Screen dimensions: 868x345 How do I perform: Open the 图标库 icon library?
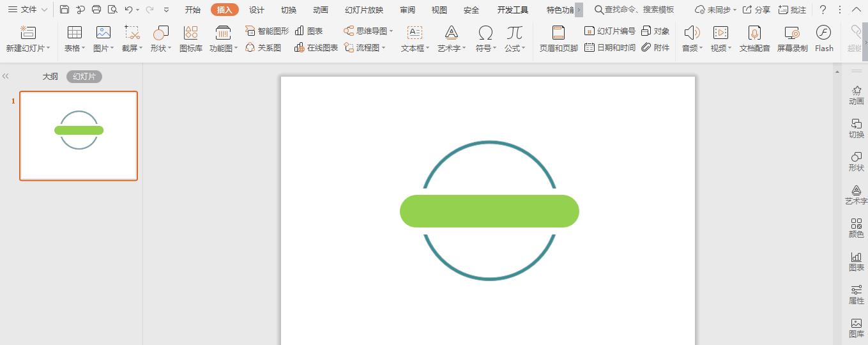click(x=190, y=39)
